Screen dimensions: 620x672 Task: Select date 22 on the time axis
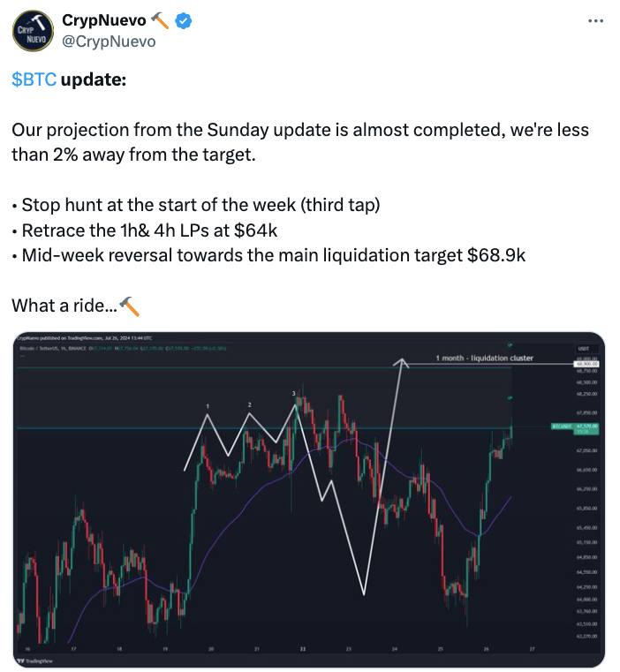(x=303, y=649)
